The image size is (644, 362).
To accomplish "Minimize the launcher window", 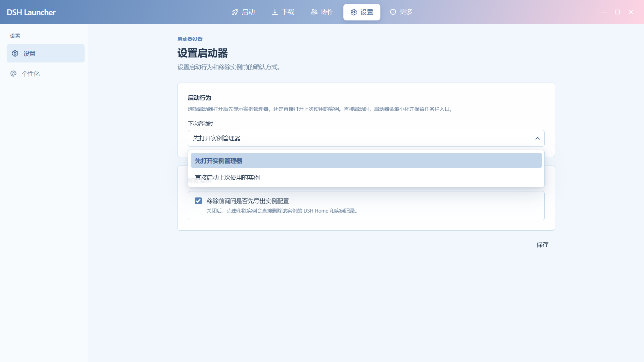I will tap(604, 12).
